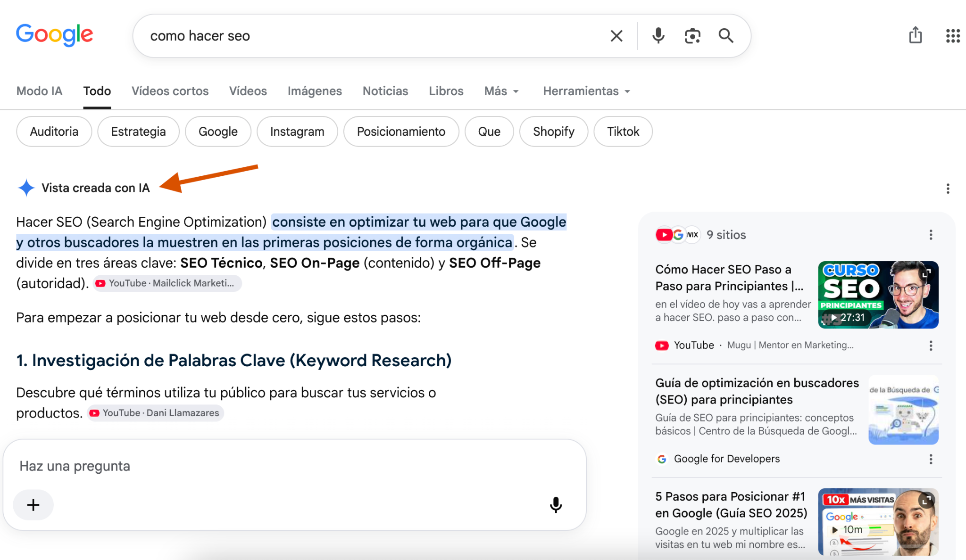Screen dimensions: 966x560
Task: Select the Shopify filter chip
Action: [554, 132]
